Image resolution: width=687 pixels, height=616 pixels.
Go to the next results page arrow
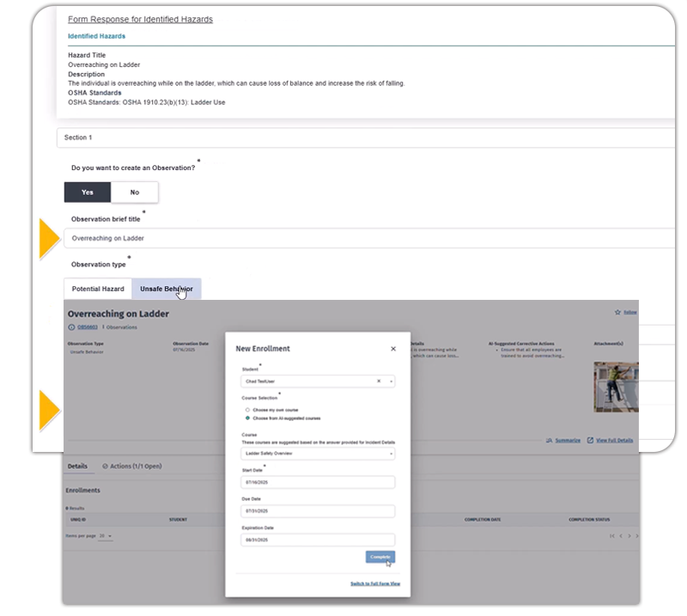(629, 536)
